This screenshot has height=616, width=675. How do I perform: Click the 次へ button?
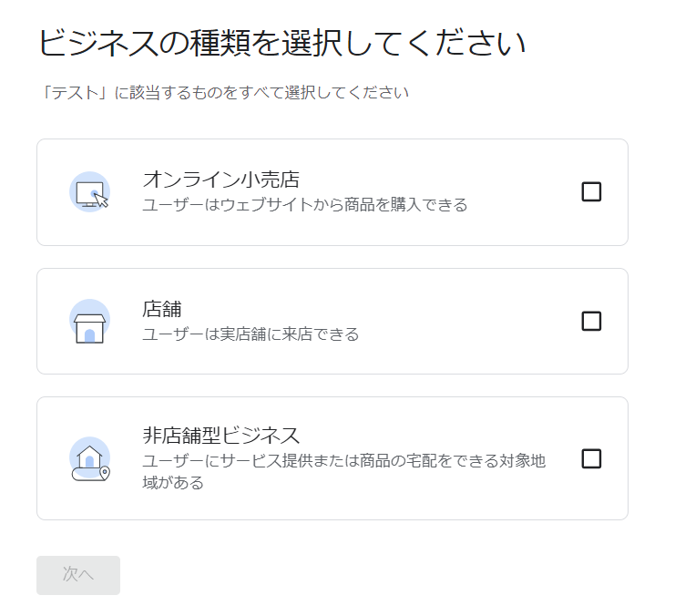(78, 575)
